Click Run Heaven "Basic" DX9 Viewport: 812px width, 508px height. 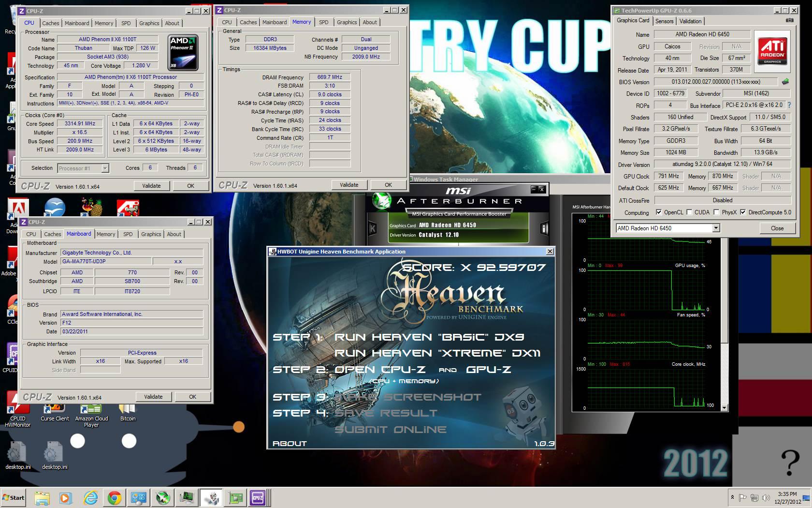[x=429, y=337]
